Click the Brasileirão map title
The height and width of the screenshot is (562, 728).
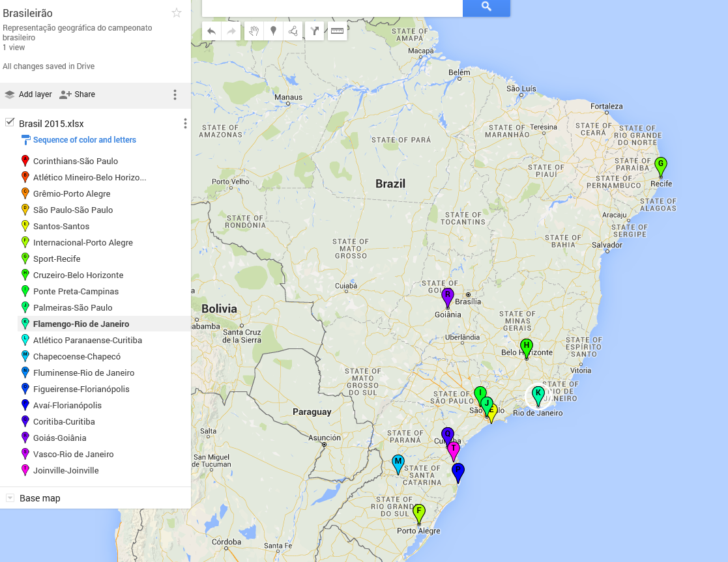(x=28, y=13)
